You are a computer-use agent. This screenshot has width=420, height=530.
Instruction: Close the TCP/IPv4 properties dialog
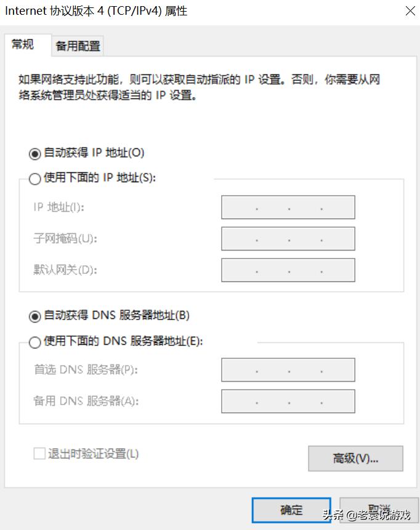[x=410, y=10]
